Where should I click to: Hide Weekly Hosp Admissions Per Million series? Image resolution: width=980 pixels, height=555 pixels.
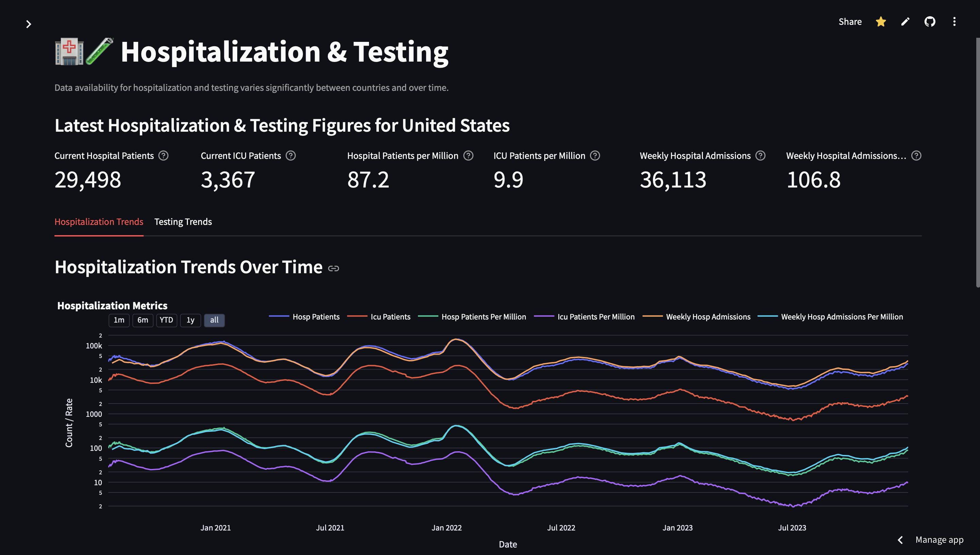click(841, 317)
